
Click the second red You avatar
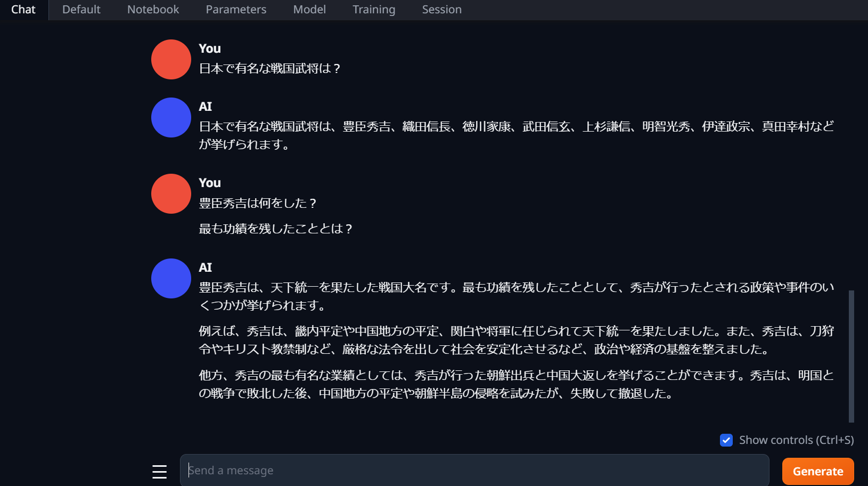171,193
